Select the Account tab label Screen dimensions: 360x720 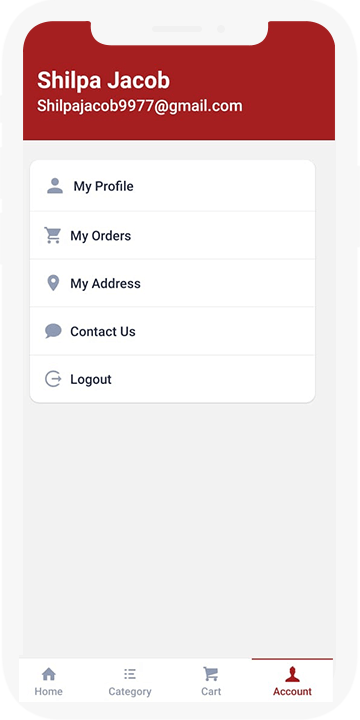click(292, 692)
